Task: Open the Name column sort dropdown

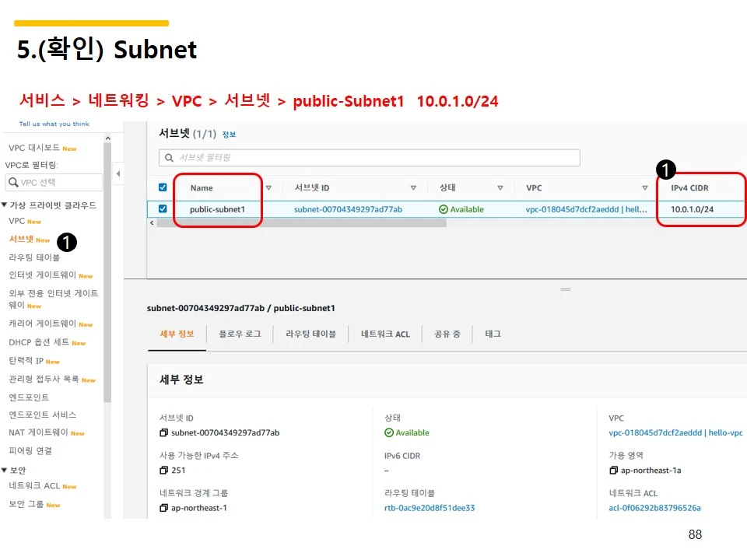Action: 268,187
